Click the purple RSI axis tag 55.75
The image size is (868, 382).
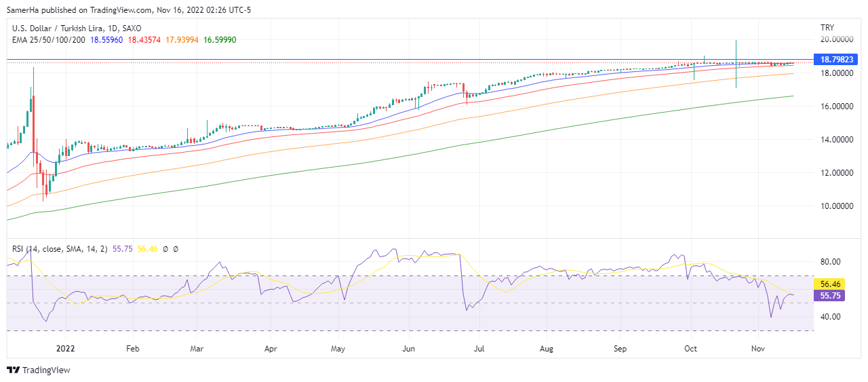[x=831, y=296]
